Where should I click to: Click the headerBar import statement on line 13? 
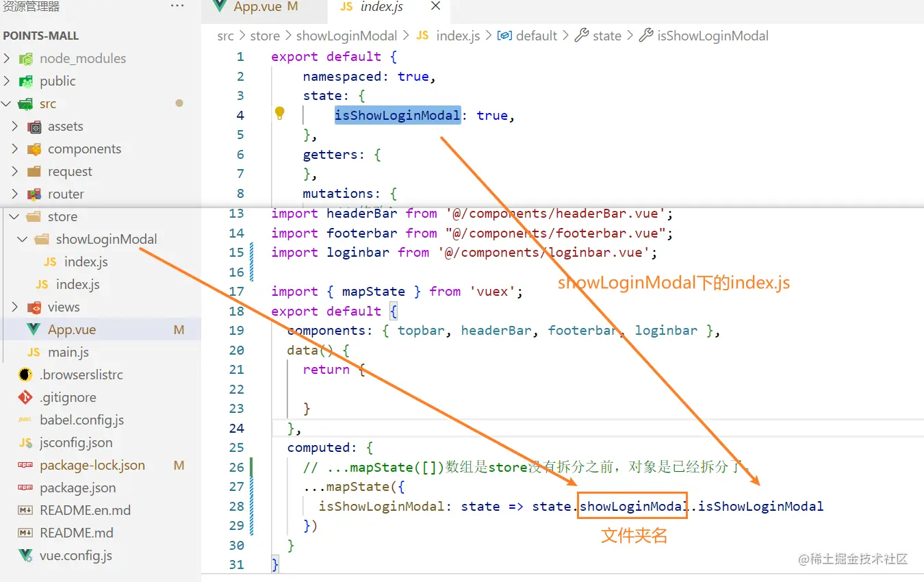[x=472, y=214]
